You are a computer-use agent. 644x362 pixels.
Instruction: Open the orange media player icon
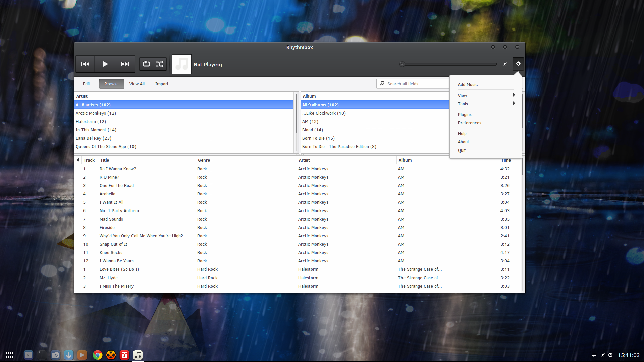pos(82,355)
